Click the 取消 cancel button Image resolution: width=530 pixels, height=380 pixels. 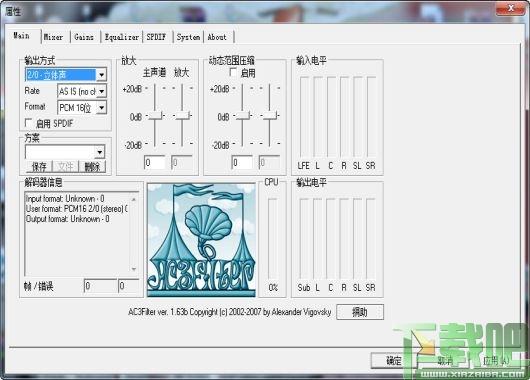click(x=445, y=361)
